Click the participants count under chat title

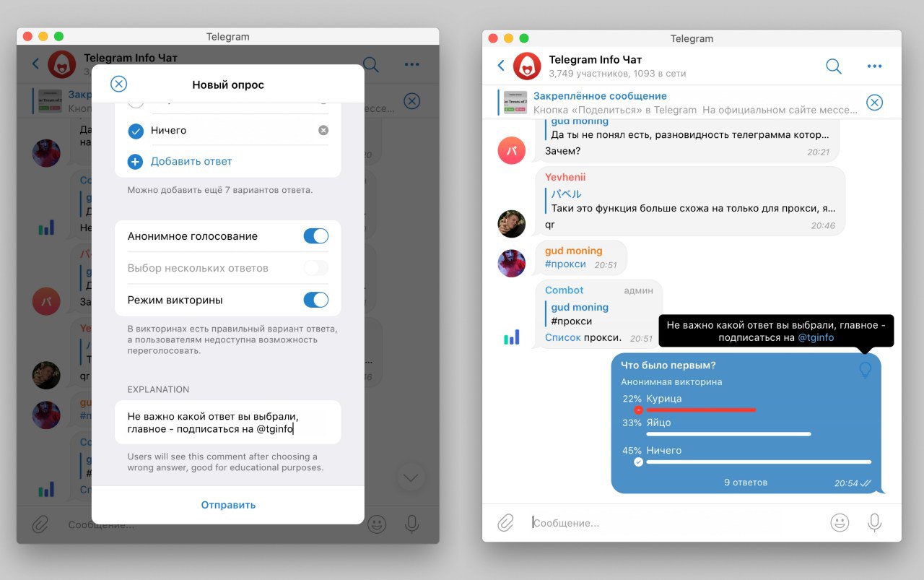[617, 74]
